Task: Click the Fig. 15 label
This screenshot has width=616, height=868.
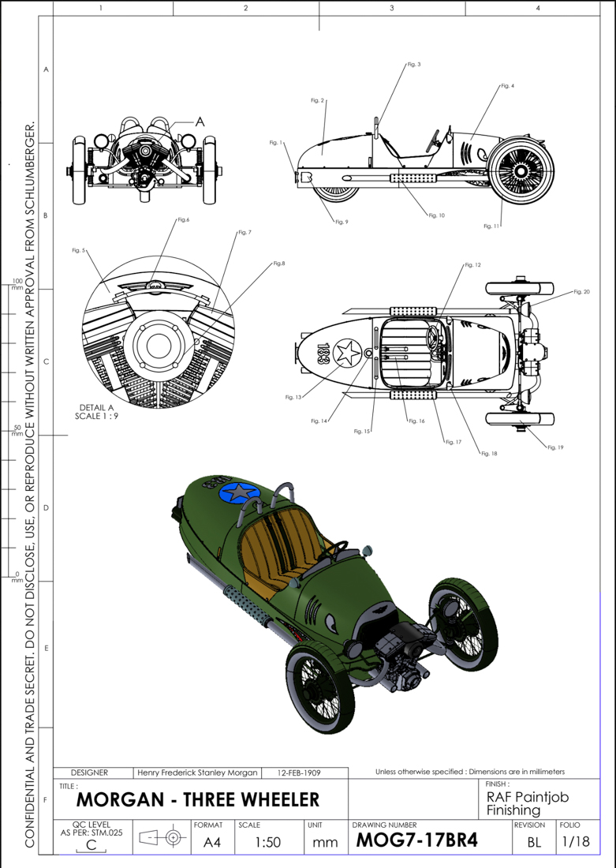Action: click(361, 431)
